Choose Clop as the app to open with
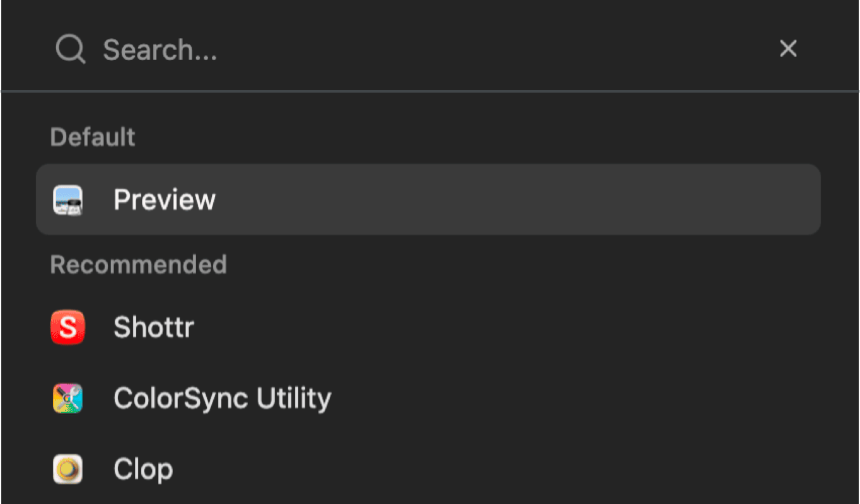Image resolution: width=860 pixels, height=504 pixels. [143, 469]
